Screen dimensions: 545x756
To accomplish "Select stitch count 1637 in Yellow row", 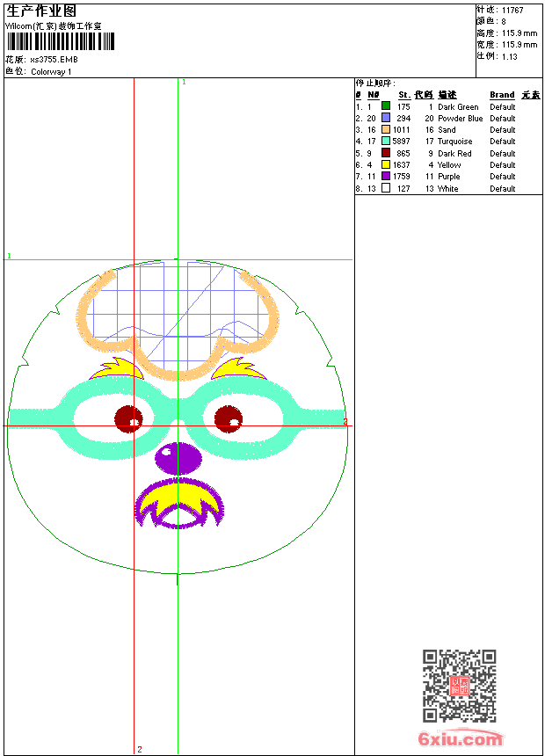I will click(x=401, y=165).
